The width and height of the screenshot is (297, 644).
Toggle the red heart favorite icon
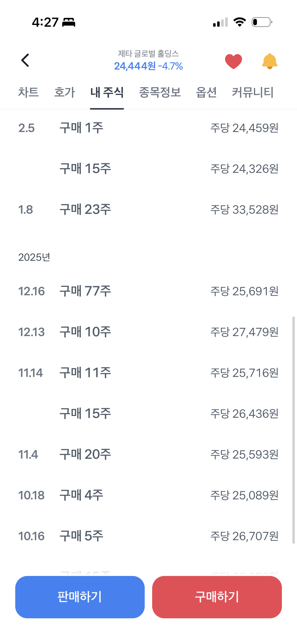tap(233, 61)
